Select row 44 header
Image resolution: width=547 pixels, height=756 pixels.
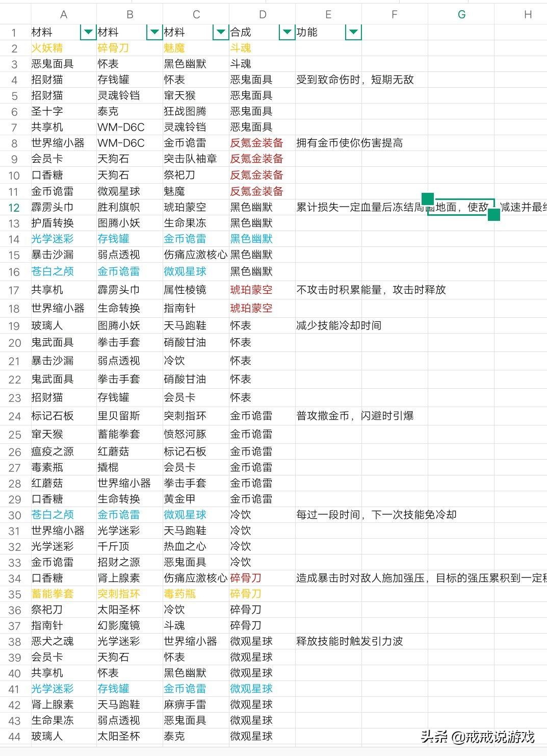[14, 737]
